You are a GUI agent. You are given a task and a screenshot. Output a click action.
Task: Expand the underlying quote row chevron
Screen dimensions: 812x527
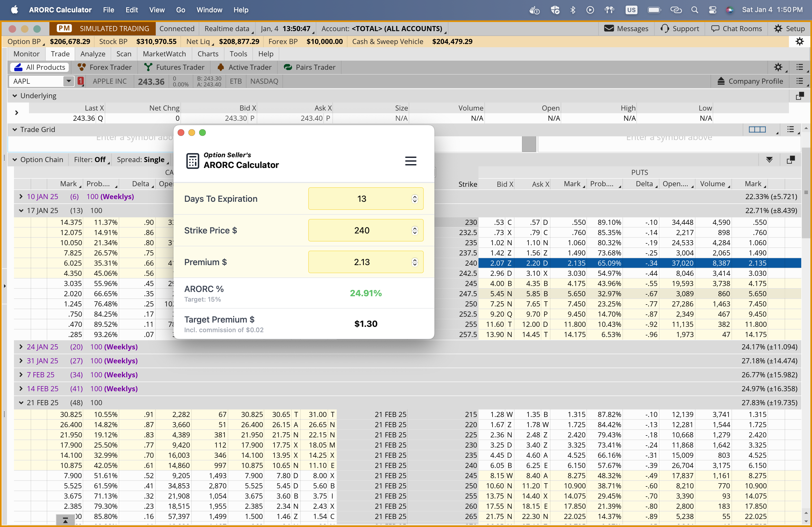coord(16,112)
